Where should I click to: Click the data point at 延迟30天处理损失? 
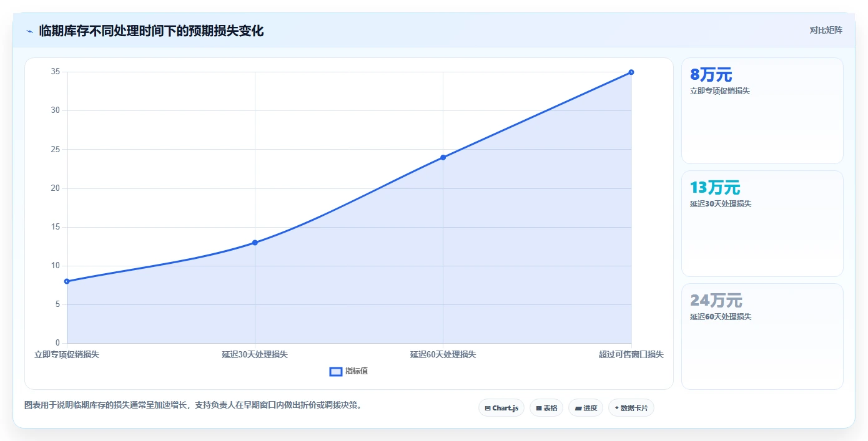click(255, 243)
